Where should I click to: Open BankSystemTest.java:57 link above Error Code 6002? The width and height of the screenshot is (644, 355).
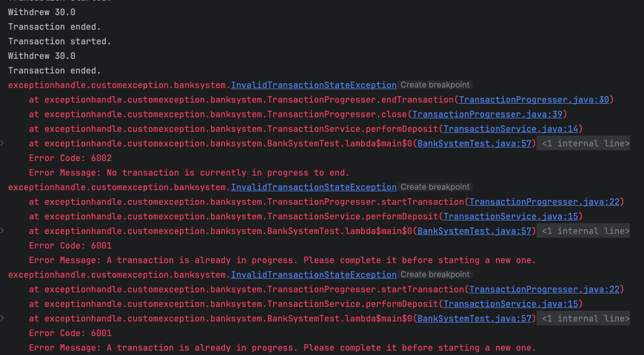tap(474, 143)
